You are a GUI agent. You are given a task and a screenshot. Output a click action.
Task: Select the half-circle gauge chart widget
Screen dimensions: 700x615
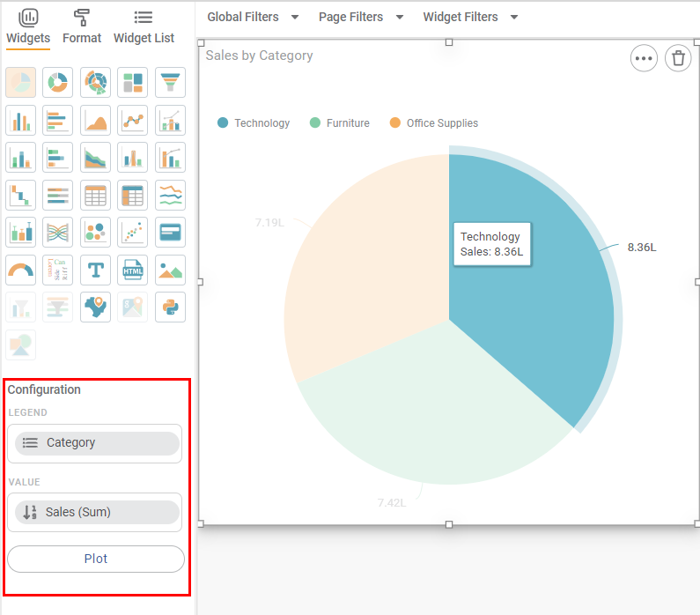coord(20,270)
